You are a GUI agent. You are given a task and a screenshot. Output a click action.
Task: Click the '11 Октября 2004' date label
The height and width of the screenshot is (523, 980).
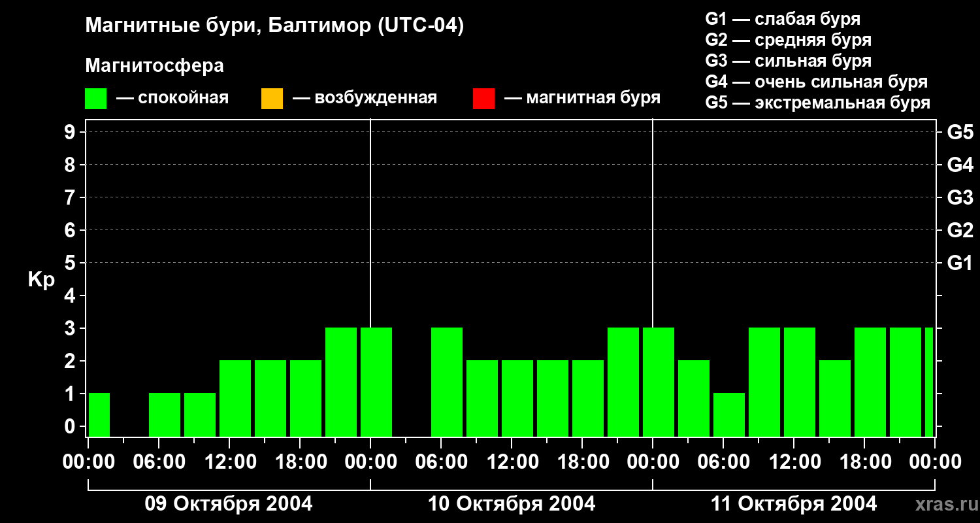click(794, 504)
